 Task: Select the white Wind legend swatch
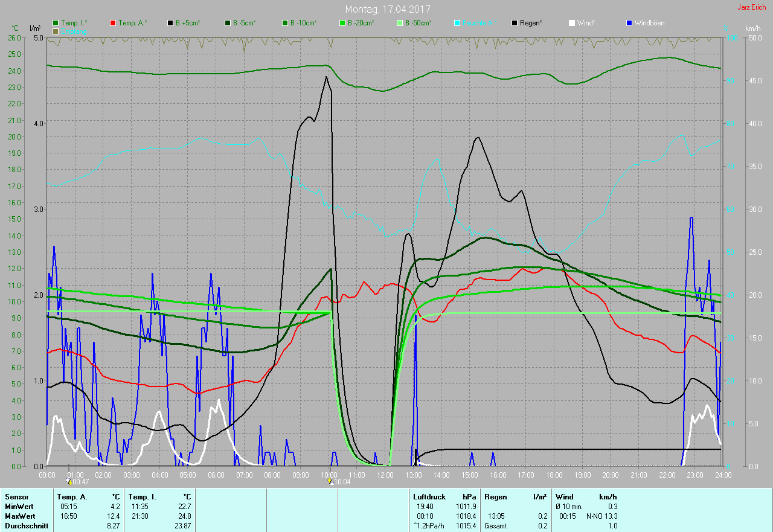click(x=571, y=23)
